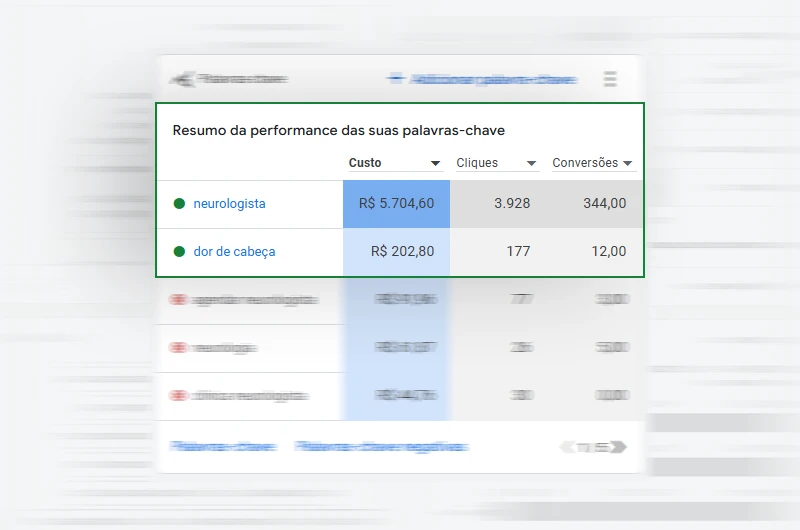The width and height of the screenshot is (800, 530).
Task: Click the green status dot beside dor de cabeça
Action: 180,252
